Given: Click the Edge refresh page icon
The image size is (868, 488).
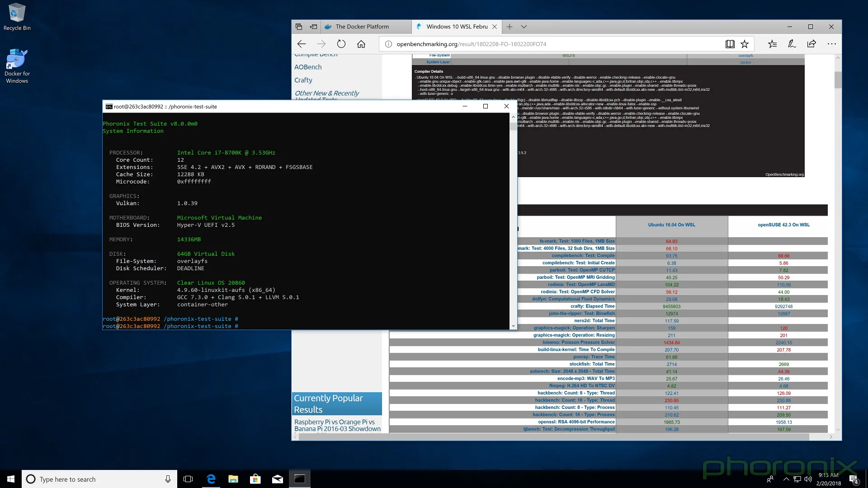Looking at the screenshot, I should click(341, 44).
